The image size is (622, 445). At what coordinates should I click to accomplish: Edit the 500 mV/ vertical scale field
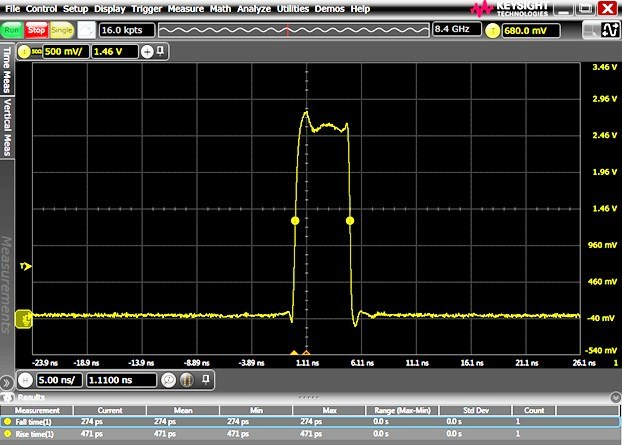point(65,52)
